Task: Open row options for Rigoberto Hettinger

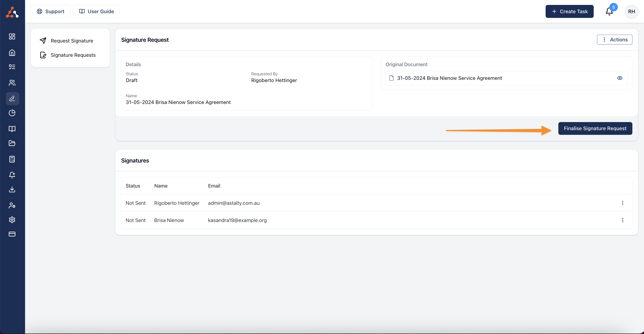Action: 623,203
